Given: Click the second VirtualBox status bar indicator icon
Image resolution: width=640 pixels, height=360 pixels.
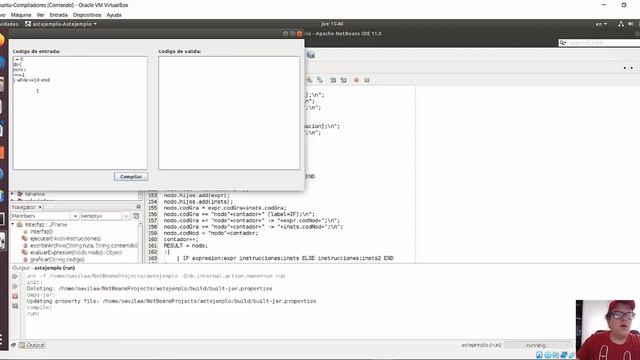Looking at the screenshot, I should click(x=548, y=355).
